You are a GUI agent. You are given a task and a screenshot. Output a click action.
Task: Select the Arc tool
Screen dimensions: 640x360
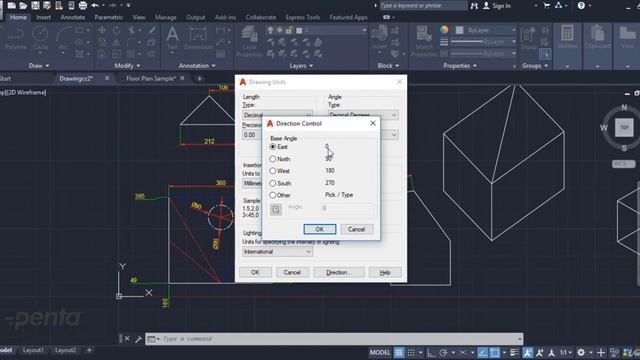click(63, 38)
